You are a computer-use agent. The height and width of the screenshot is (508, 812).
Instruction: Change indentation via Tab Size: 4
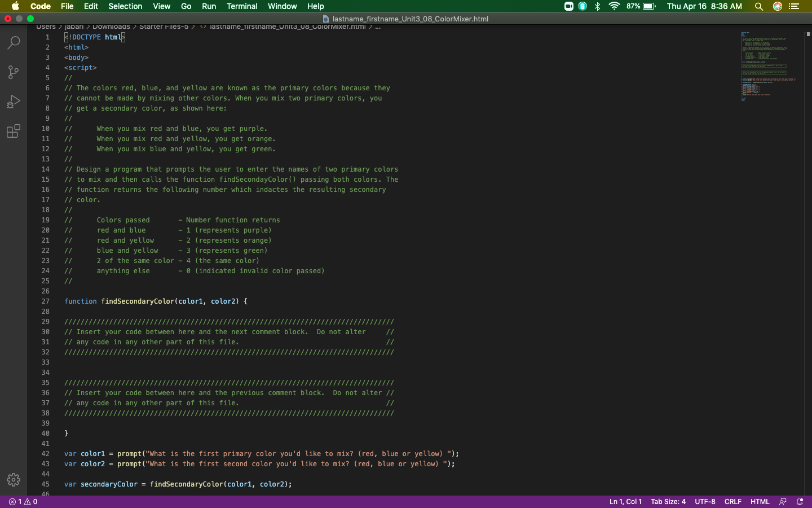pos(668,502)
